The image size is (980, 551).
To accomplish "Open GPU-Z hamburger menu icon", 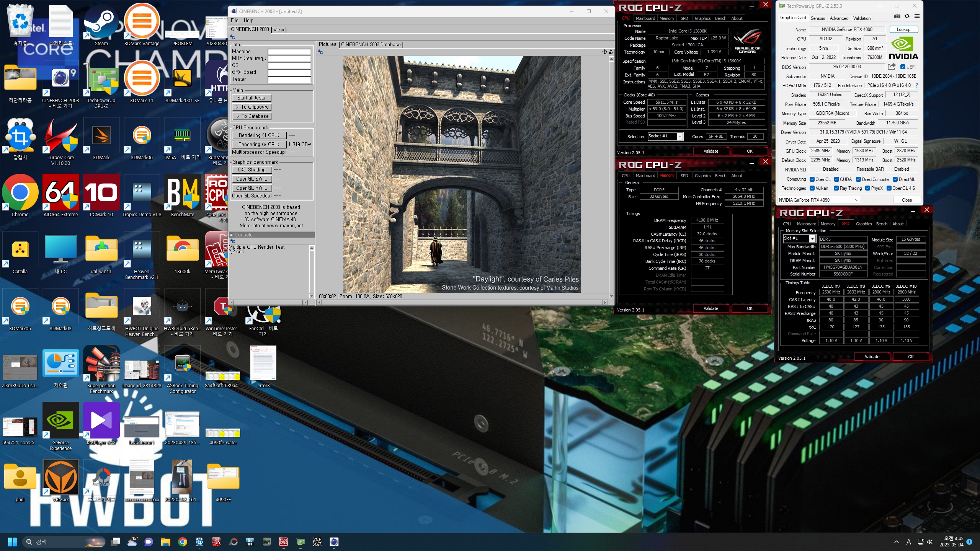I will [x=917, y=16].
